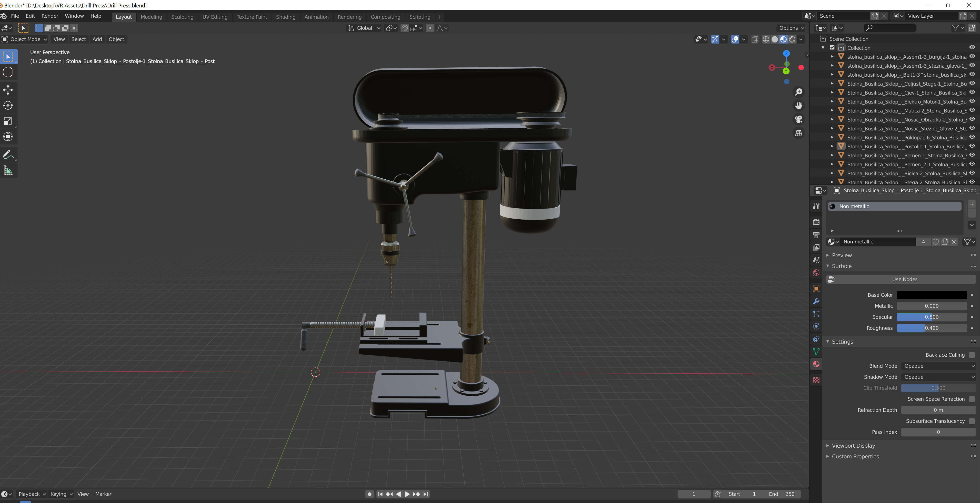Switch perspective/orthographic grid icon
The width and height of the screenshot is (980, 503).
[798, 134]
